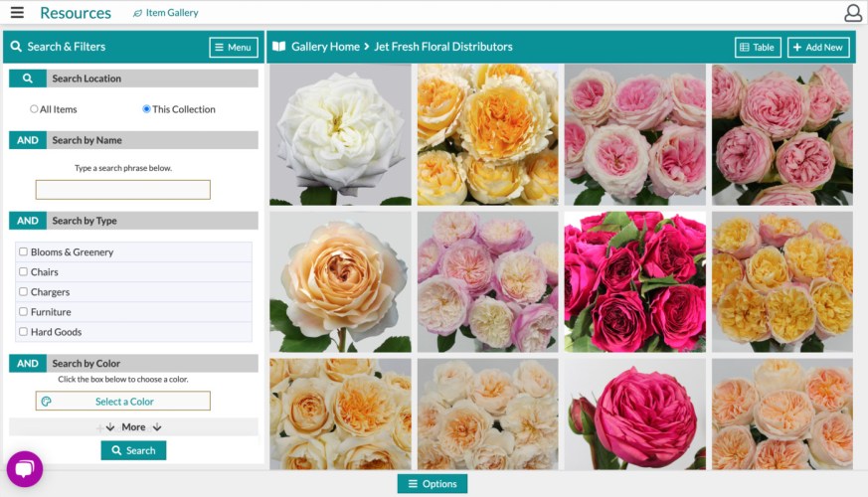
Task: Enable the Hard Goods type filter
Action: tap(23, 332)
